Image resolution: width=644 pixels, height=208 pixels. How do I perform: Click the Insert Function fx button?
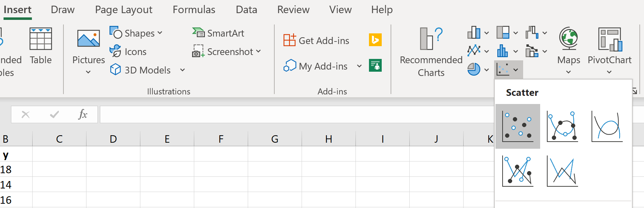pyautogui.click(x=83, y=114)
